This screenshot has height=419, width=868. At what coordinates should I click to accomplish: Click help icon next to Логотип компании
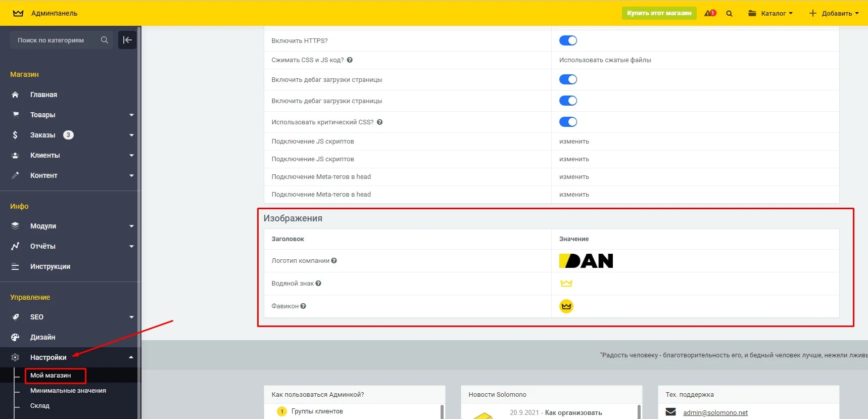tap(334, 261)
